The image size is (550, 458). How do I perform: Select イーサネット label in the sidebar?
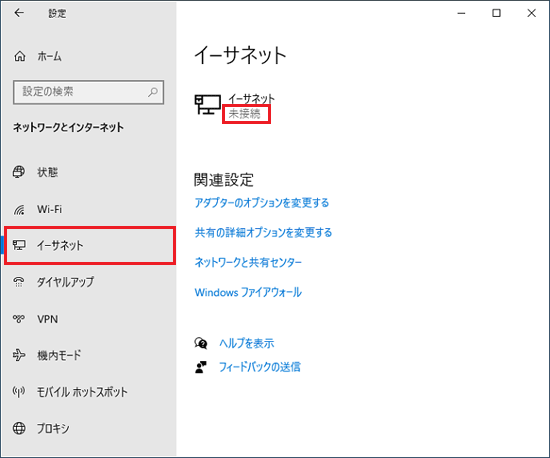60,245
